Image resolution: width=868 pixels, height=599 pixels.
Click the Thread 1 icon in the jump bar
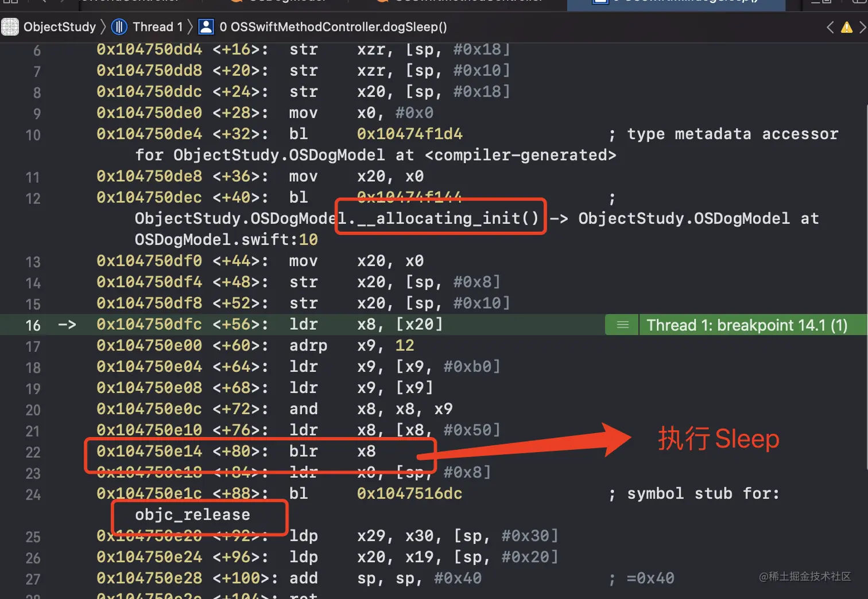click(119, 26)
